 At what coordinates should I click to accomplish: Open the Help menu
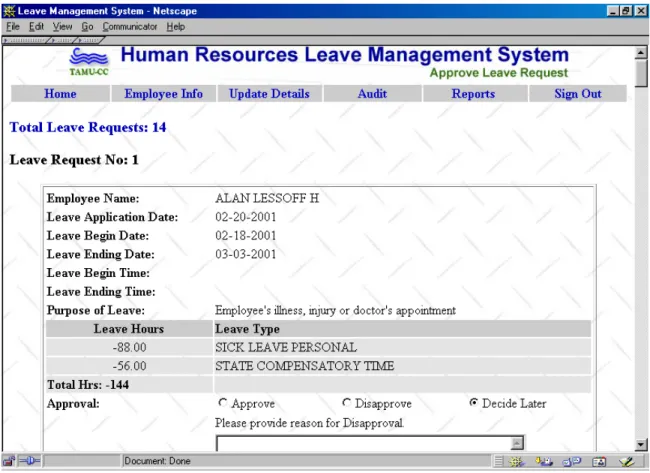176,27
